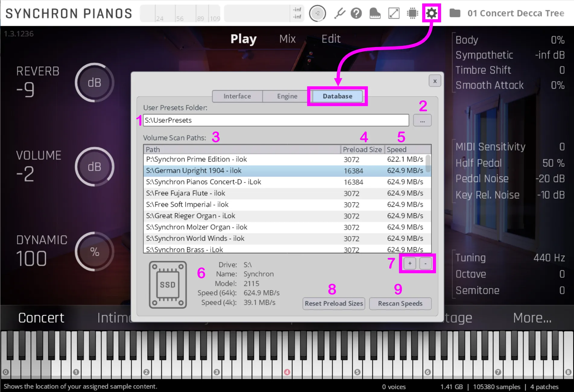Open the help question mark icon
The height and width of the screenshot is (392, 574).
tap(356, 13)
